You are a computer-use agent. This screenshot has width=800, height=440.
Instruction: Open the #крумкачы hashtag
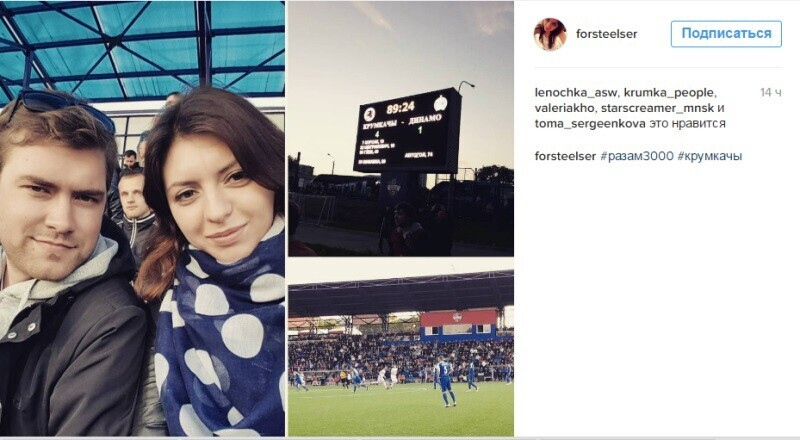click(x=710, y=156)
